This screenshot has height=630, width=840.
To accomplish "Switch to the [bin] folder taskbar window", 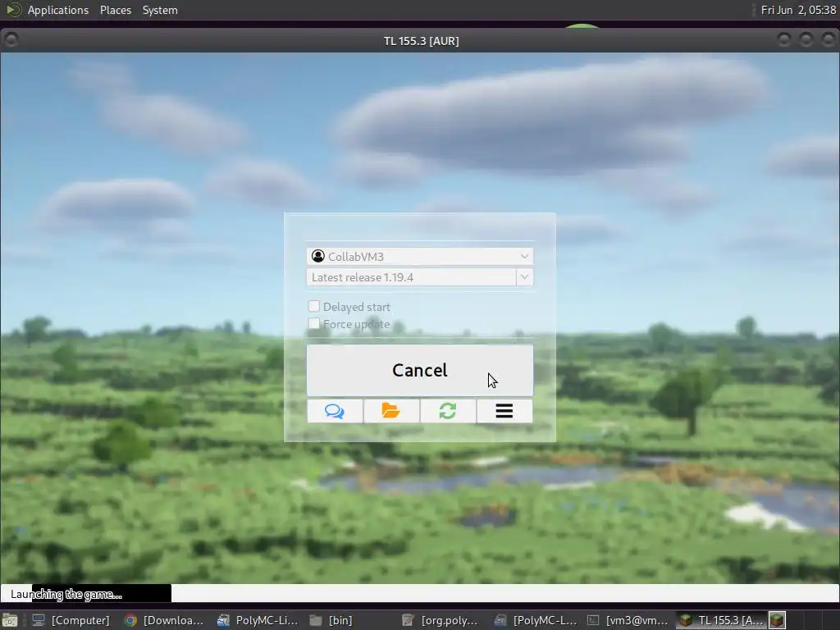I will click(332, 620).
